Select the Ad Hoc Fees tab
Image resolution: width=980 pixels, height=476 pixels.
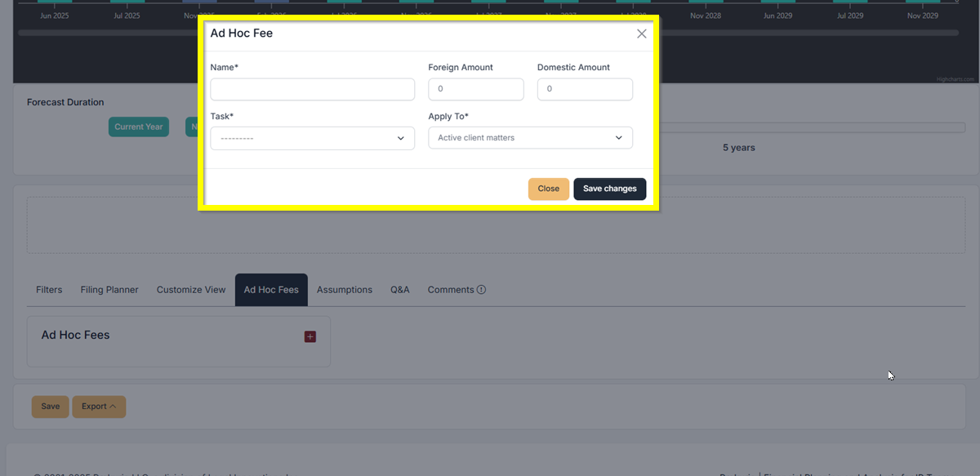point(271,290)
